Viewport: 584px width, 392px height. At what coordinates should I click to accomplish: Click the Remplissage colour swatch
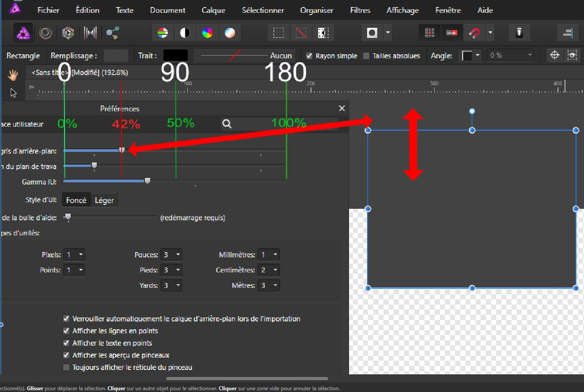116,55
